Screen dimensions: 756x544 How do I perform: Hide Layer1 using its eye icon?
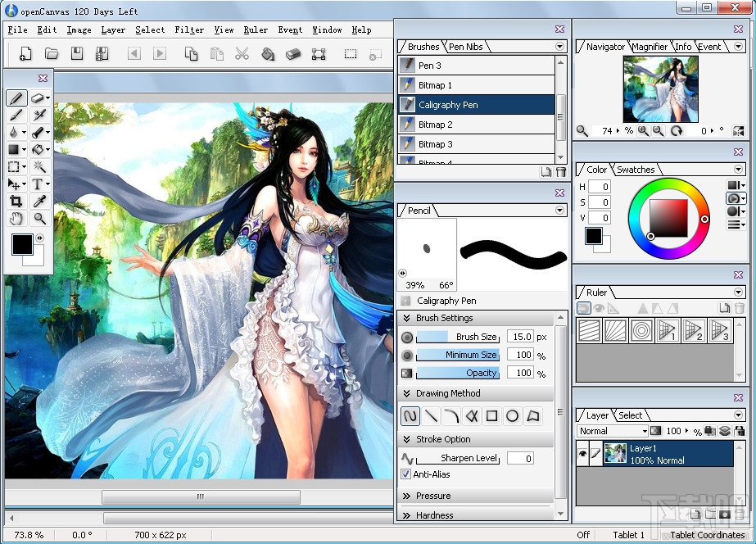point(582,455)
